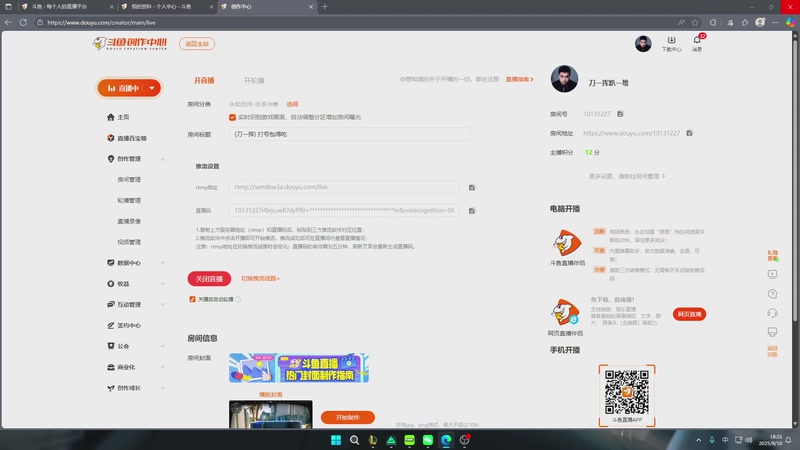This screenshot has width=800, height=450.
Task: Click the 数据中心 sidebar icon
Action: tap(111, 263)
